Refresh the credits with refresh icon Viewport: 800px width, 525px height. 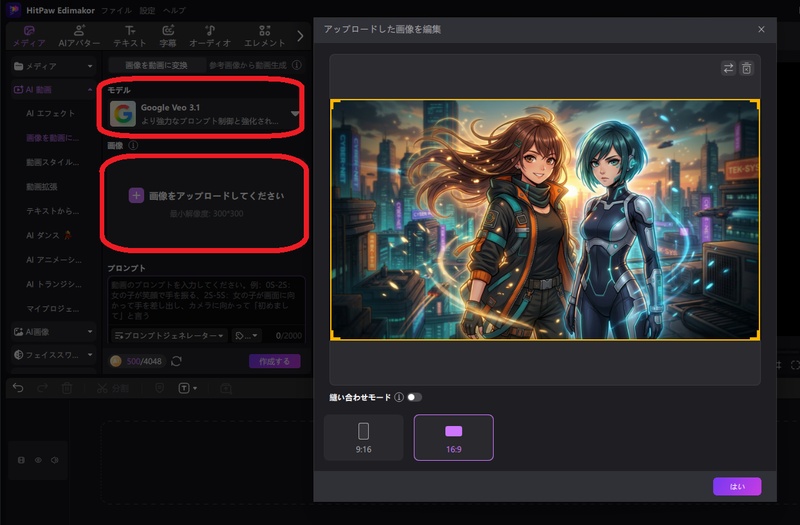177,361
